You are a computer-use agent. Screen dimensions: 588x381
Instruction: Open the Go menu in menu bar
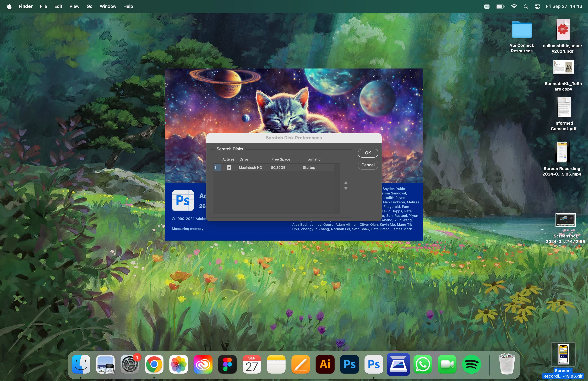[89, 6]
